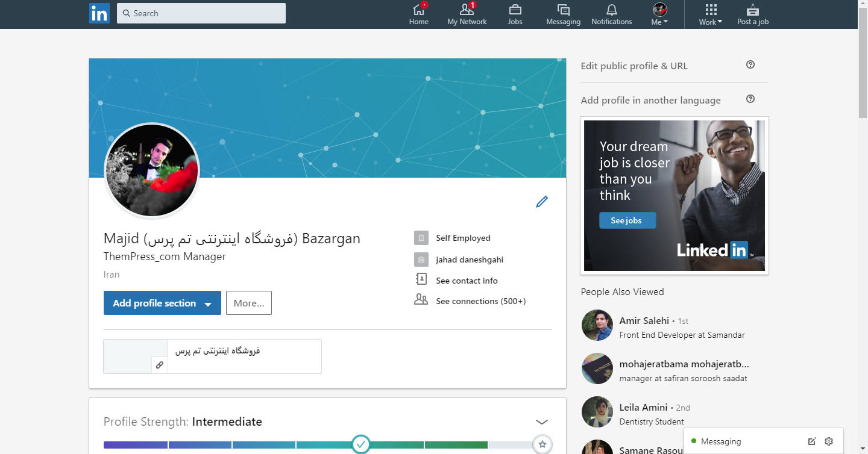The image size is (868, 454).
Task: Open the Me profile menu
Action: (659, 14)
